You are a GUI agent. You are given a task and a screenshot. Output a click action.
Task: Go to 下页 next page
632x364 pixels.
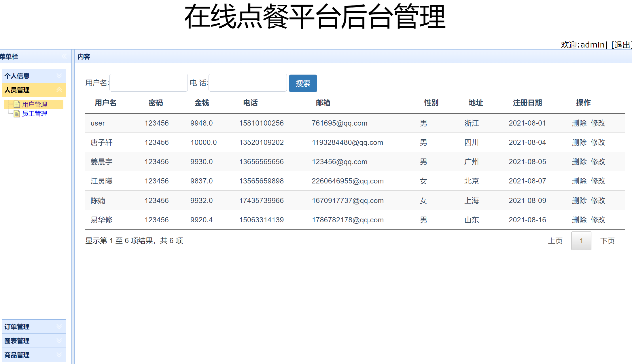[608, 241]
